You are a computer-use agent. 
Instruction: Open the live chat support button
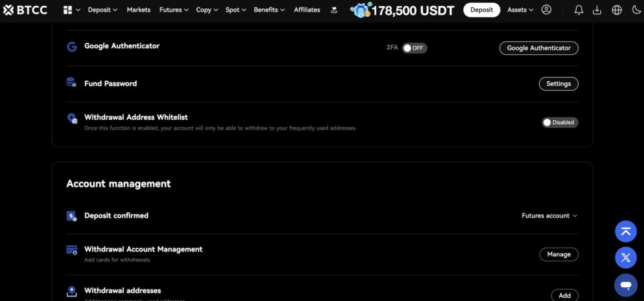tap(626, 285)
